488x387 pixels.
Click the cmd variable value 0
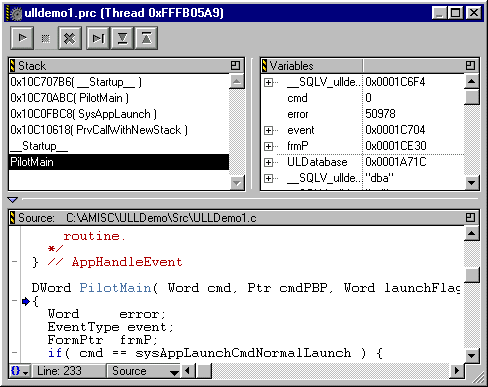tap(368, 98)
